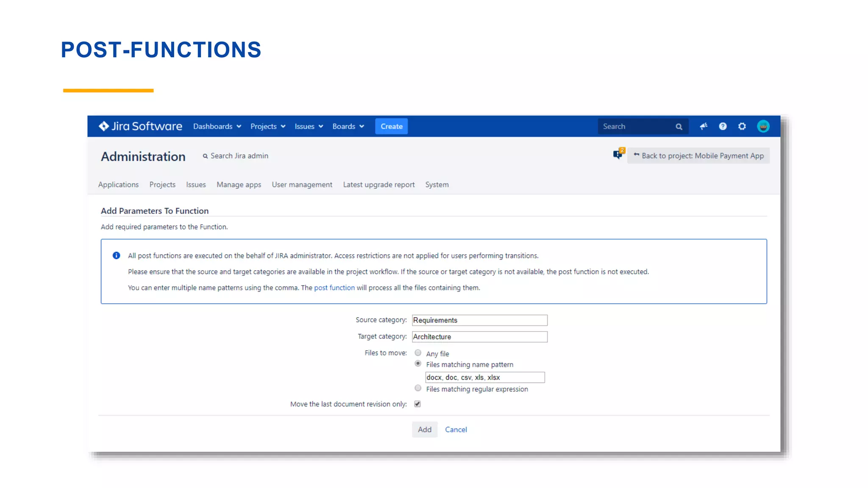
Task: Expand the Projects dropdown in navbar
Action: pos(268,126)
